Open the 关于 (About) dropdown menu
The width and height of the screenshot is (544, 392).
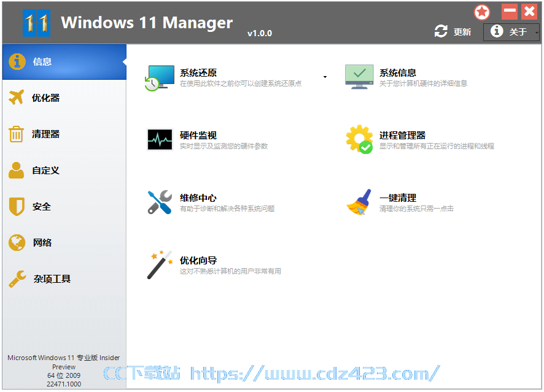coord(511,32)
